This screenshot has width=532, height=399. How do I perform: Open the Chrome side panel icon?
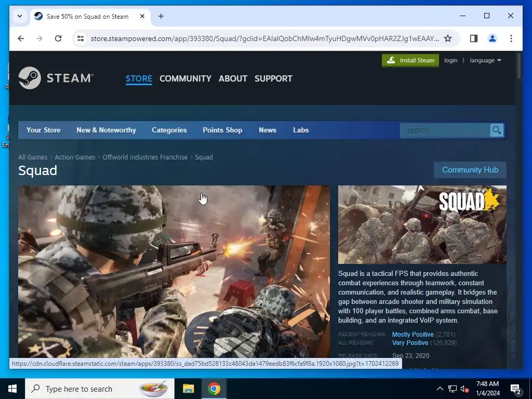[474, 38]
